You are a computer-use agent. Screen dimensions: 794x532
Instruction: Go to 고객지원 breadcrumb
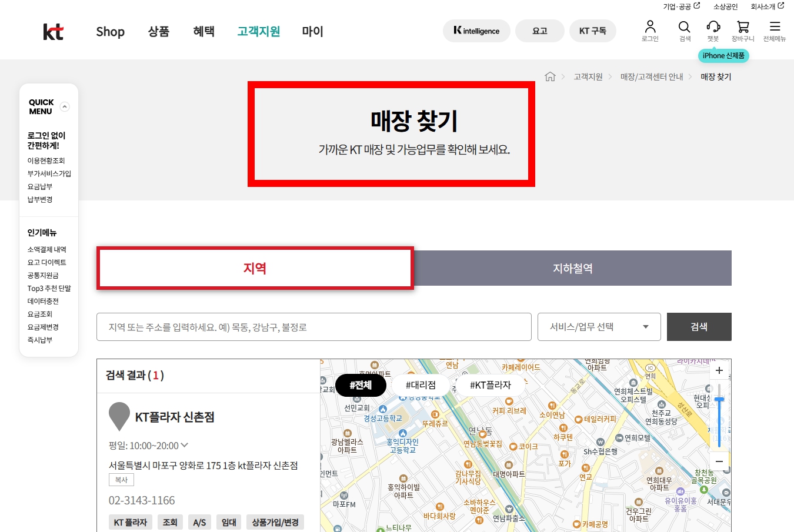588,76
